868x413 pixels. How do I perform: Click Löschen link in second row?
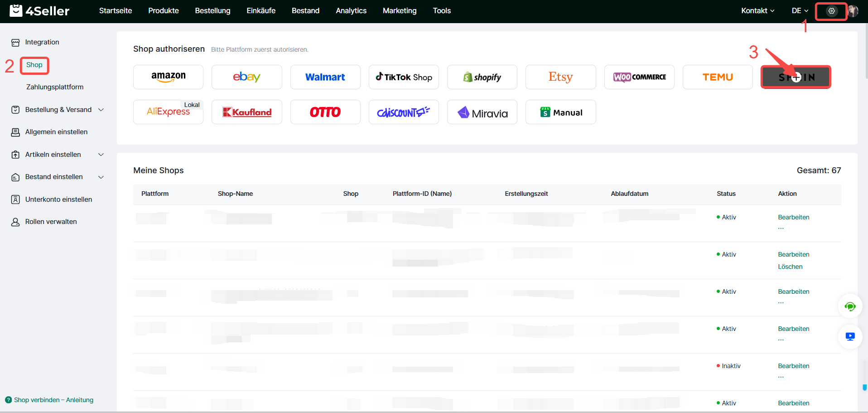(790, 267)
